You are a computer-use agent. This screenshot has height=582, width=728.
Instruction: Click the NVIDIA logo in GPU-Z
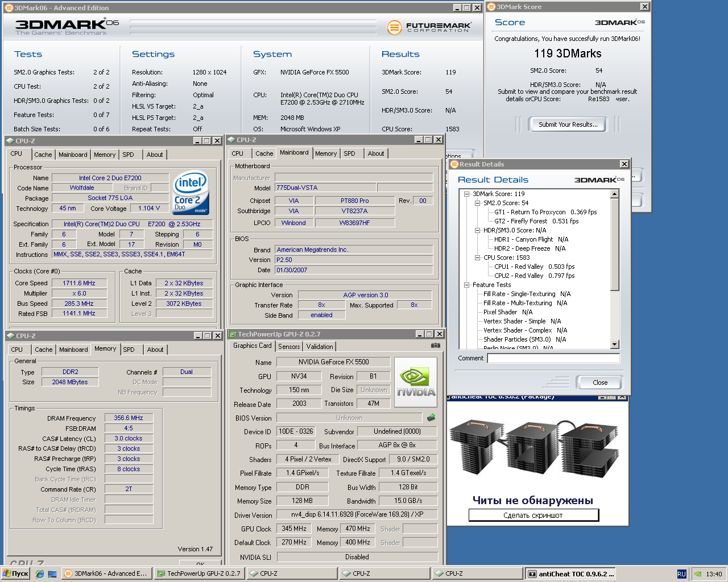click(416, 383)
